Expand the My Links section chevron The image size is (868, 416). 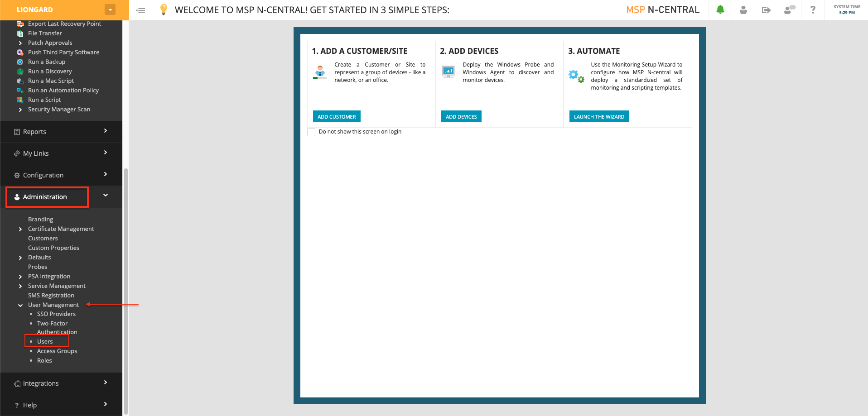click(x=106, y=153)
